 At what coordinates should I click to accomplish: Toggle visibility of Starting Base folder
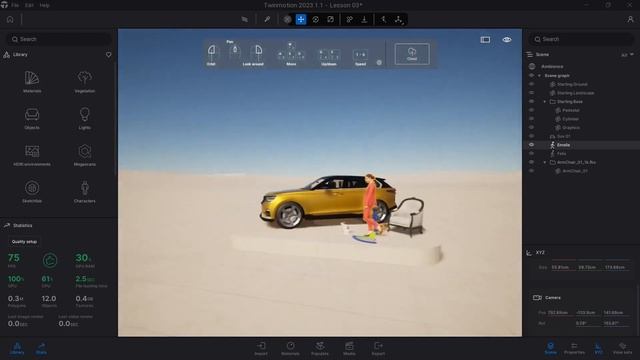(531, 101)
